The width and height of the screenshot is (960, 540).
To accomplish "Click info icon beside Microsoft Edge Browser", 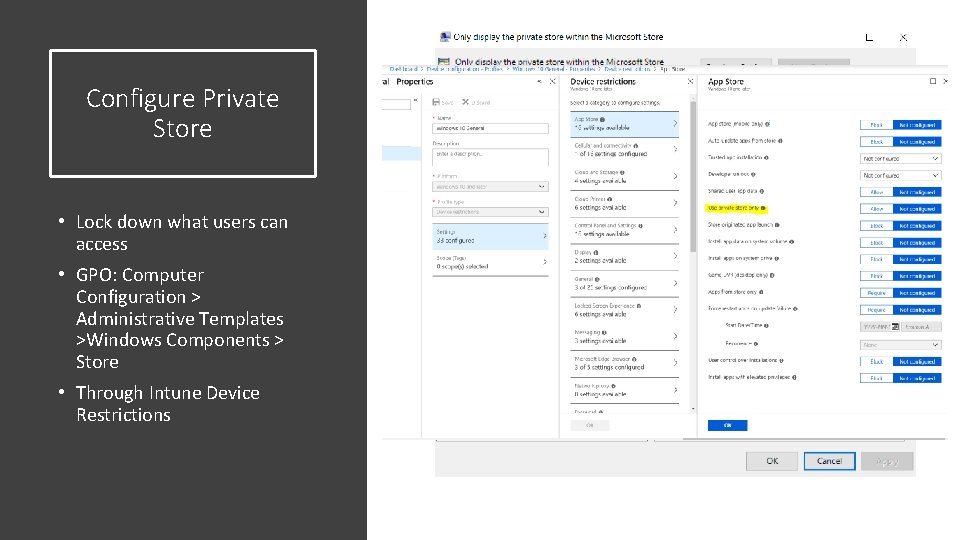I will (634, 359).
